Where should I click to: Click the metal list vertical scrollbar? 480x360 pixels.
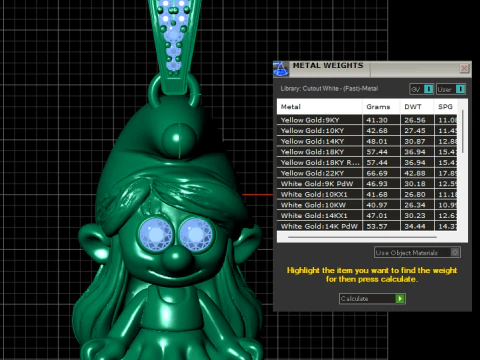pos(463,132)
